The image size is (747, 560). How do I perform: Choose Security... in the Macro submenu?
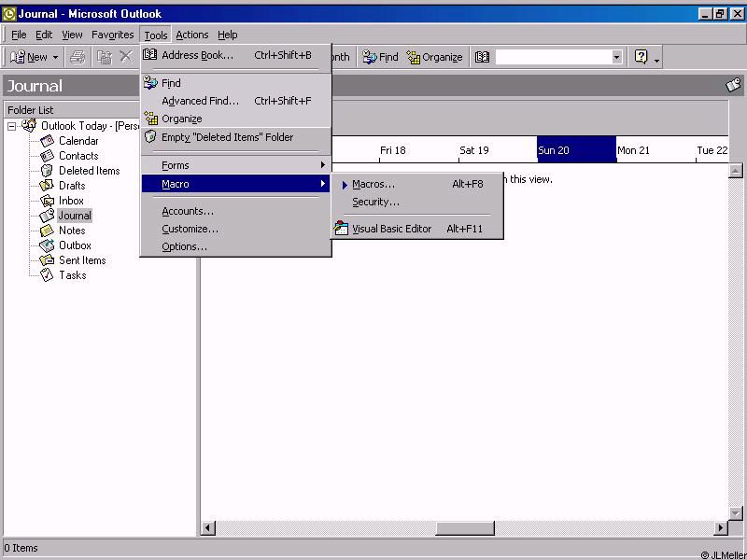coord(416,202)
